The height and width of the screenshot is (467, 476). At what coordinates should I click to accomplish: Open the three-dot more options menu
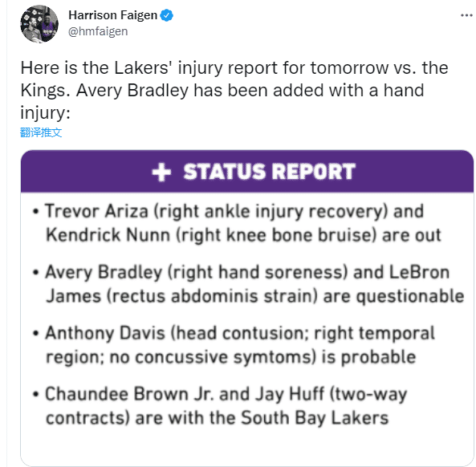coord(466,15)
